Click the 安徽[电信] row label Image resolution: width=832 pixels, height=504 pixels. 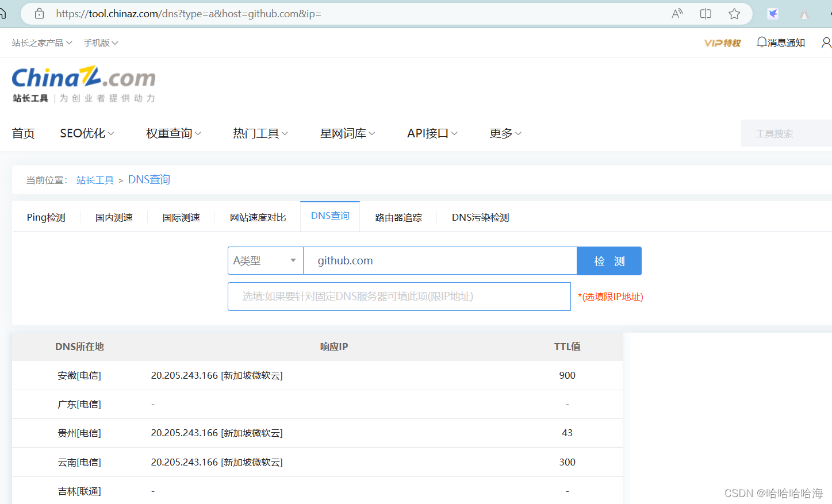pos(79,375)
